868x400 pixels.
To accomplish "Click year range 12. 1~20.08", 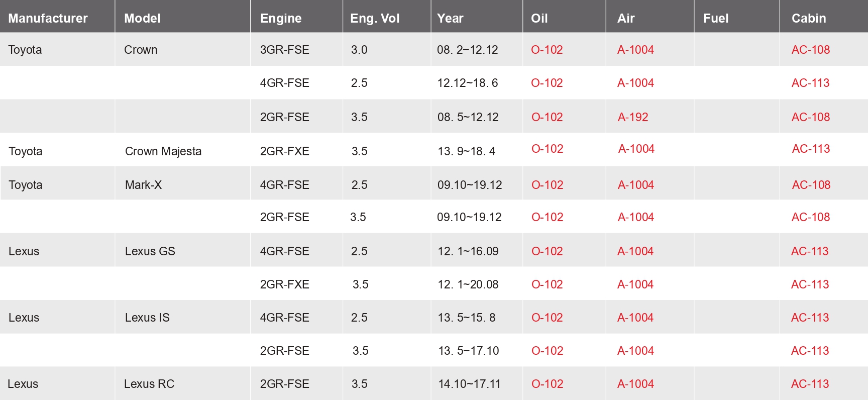I will click(468, 284).
